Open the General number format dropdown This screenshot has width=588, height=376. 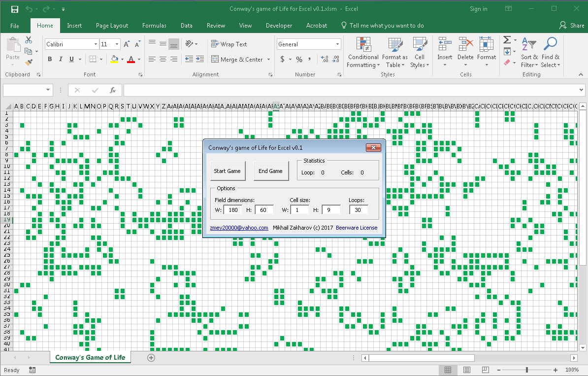tap(337, 44)
